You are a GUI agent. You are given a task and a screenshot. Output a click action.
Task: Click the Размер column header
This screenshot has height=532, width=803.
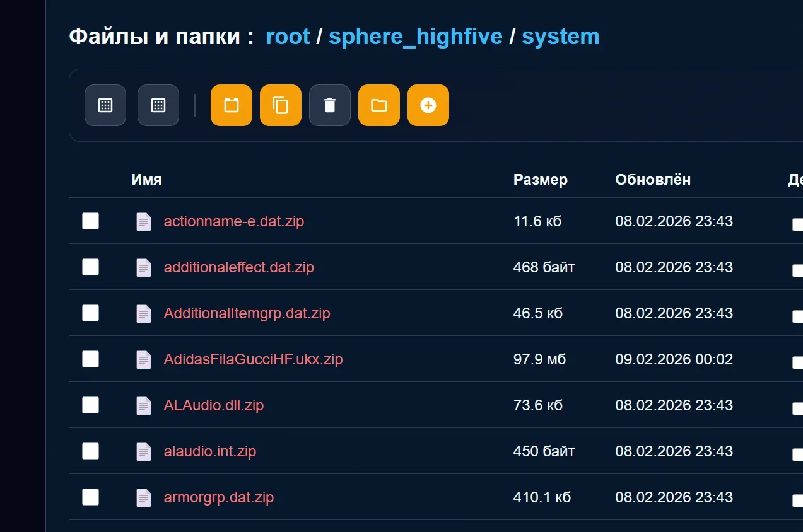[x=541, y=180]
